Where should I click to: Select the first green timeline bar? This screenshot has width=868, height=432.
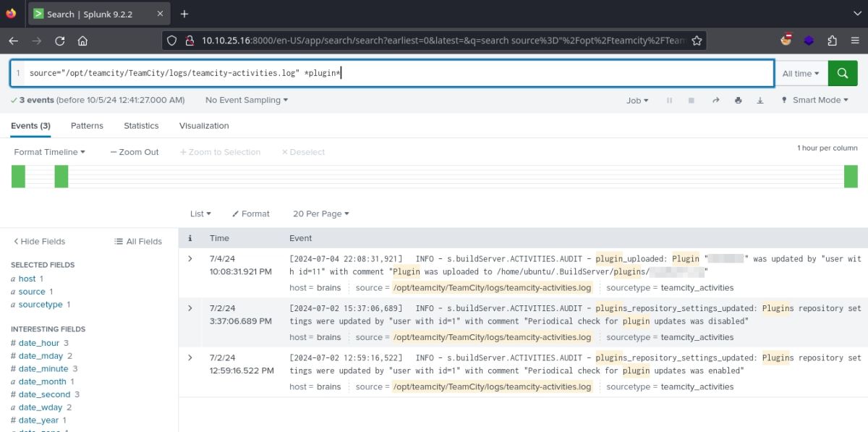(x=18, y=177)
